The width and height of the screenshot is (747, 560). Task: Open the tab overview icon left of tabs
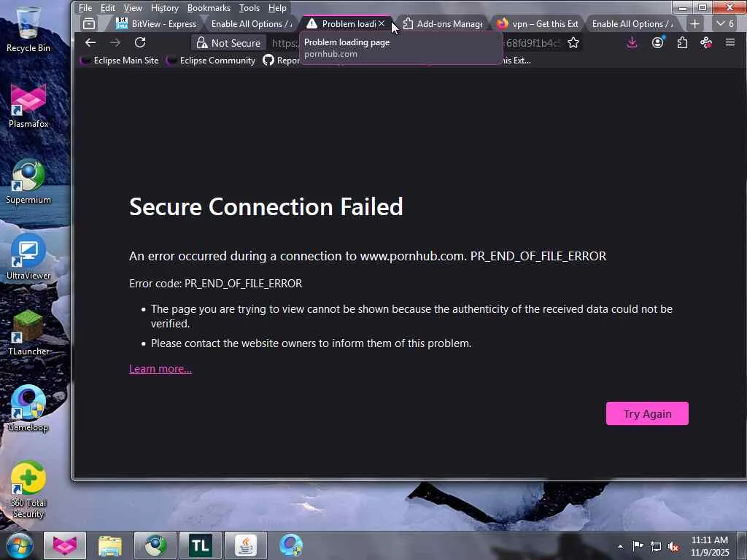click(89, 24)
